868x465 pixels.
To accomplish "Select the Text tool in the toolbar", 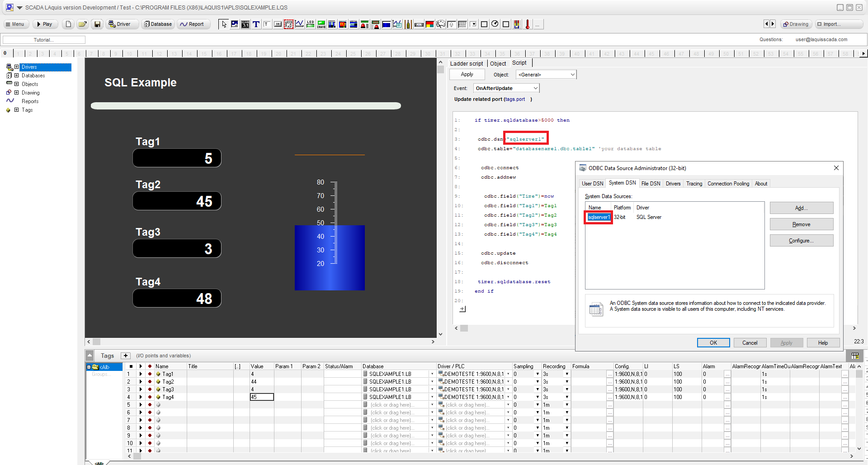I will (x=256, y=24).
